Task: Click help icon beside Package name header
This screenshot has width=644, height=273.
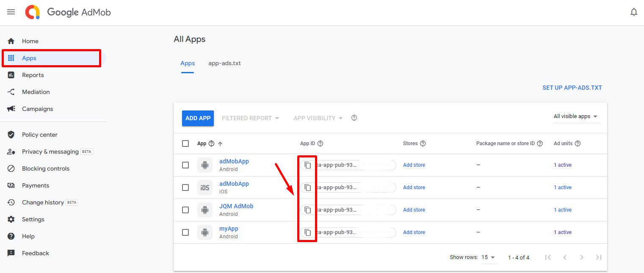Action: (x=540, y=143)
